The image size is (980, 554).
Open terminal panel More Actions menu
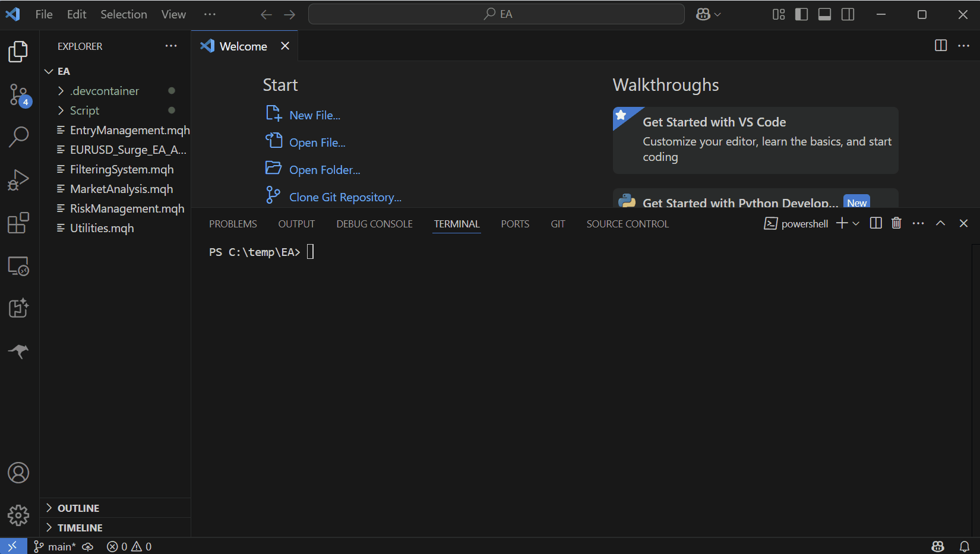918,223
